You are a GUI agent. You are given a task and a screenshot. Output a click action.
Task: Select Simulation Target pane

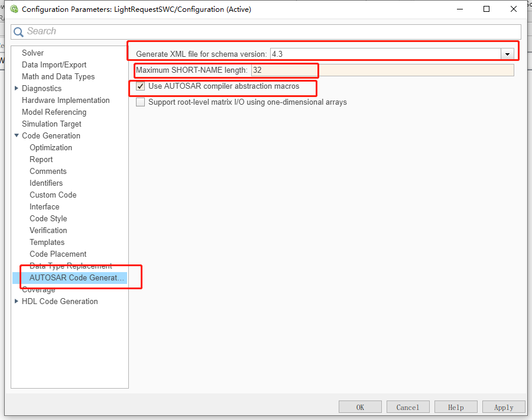coord(51,124)
